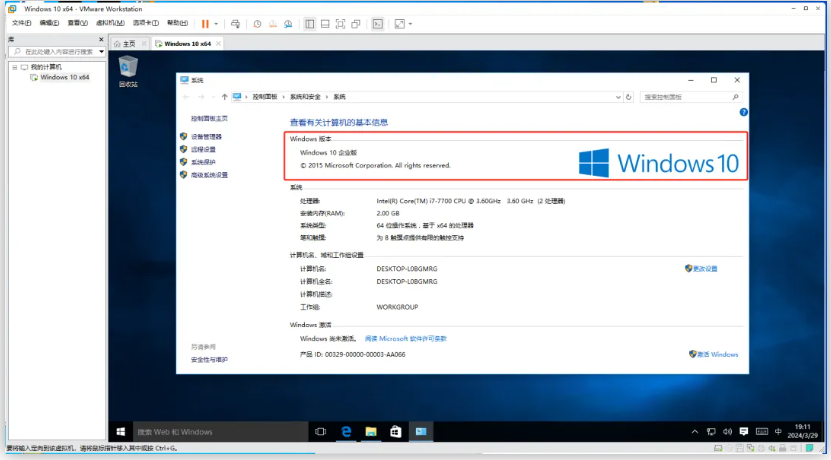
Task: Toggle the thumbnail bar view in toolbar
Action: pyautogui.click(x=325, y=24)
